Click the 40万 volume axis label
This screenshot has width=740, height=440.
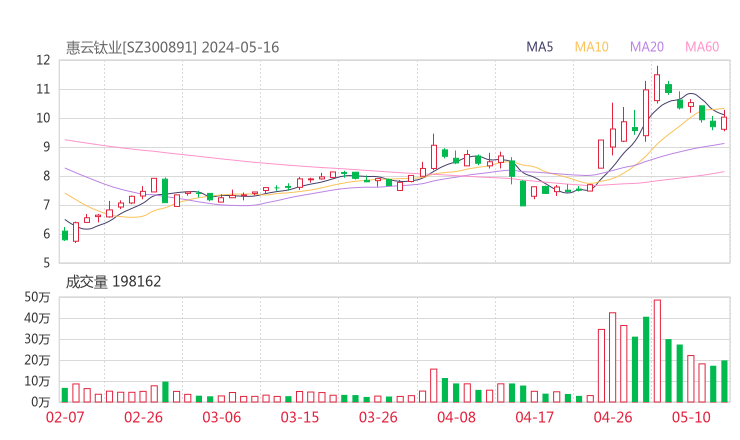click(37, 318)
